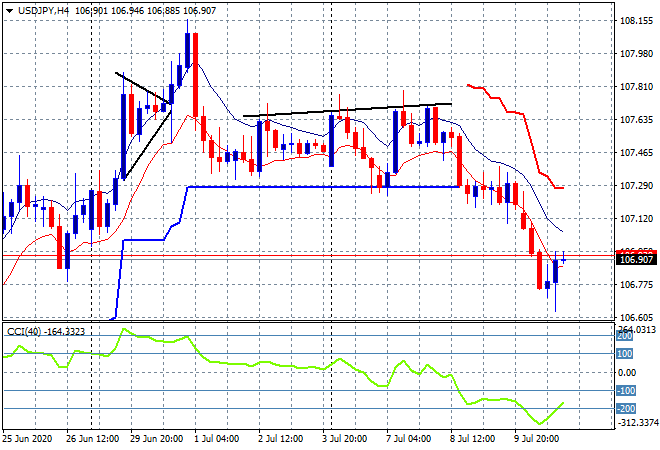Click the 107.290 price axis label

click(x=636, y=186)
